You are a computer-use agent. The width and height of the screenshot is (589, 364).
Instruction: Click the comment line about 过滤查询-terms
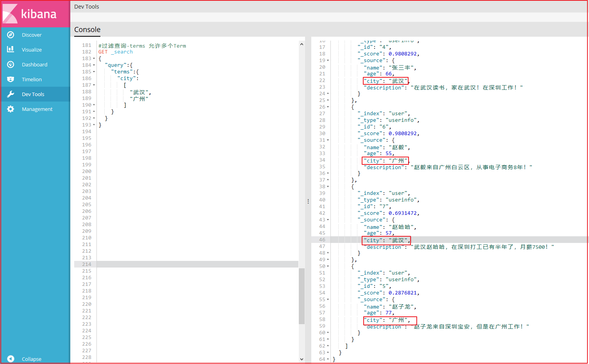pyautogui.click(x=142, y=46)
